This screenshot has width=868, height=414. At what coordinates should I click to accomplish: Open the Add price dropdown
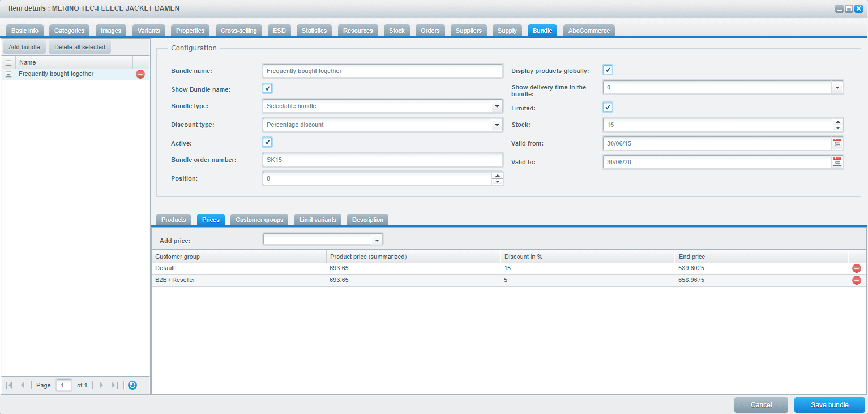click(377, 240)
